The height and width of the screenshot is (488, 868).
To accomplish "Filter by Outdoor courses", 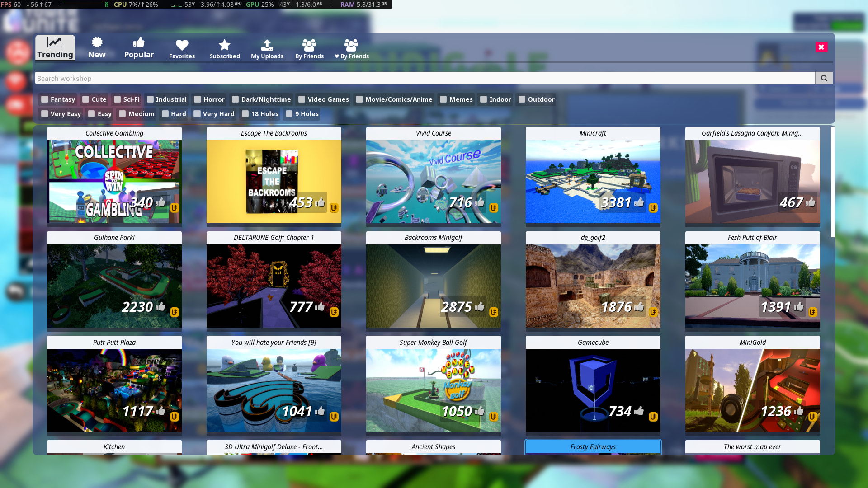I will point(522,99).
